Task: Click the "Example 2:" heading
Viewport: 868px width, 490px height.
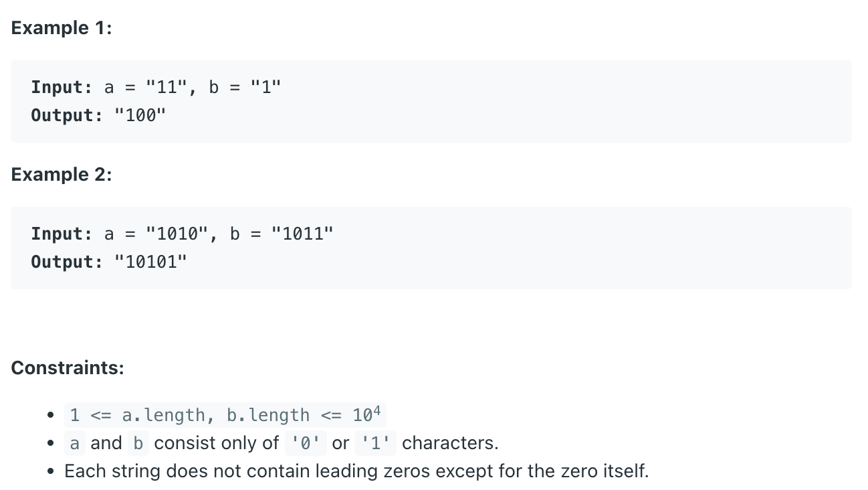Action: pos(62,175)
